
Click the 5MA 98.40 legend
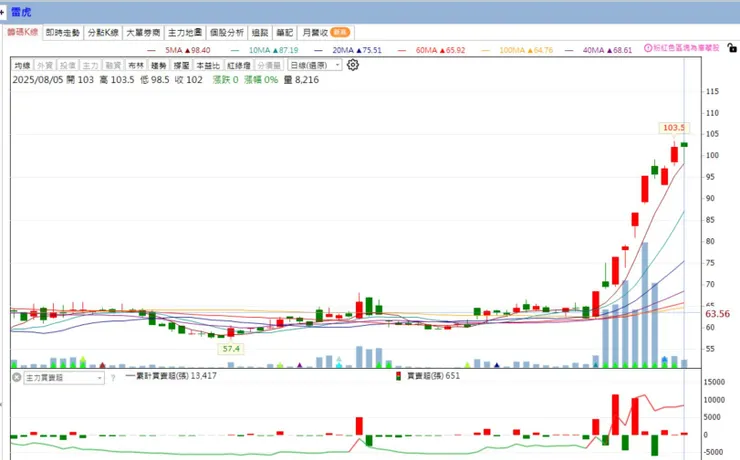pyautogui.click(x=179, y=50)
